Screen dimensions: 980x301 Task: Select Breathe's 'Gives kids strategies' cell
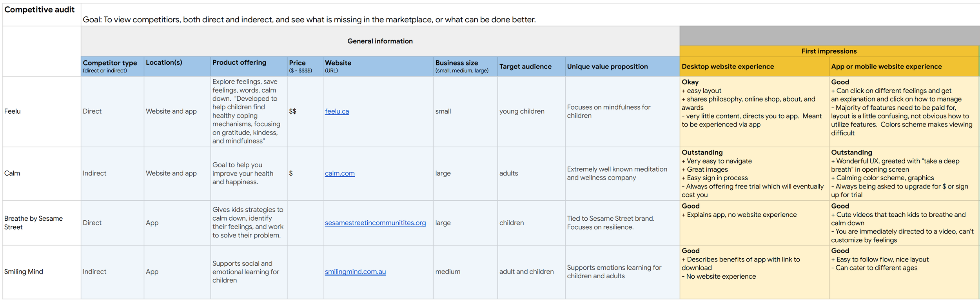(249, 223)
